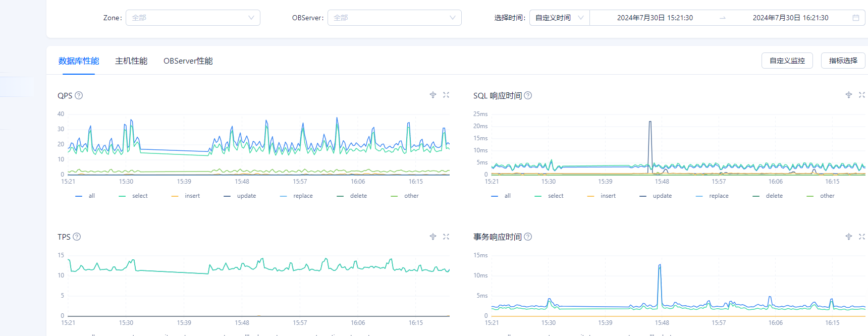Viewport: 868px width, 336px height.
Task: Open the QPS help tooltip icon
Action: 79,95
